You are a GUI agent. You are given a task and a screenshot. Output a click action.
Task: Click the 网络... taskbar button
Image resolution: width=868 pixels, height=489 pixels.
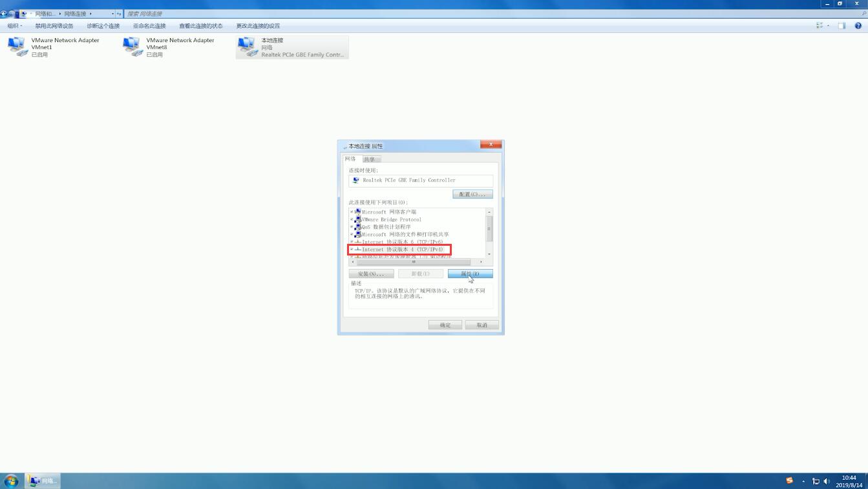pos(43,481)
